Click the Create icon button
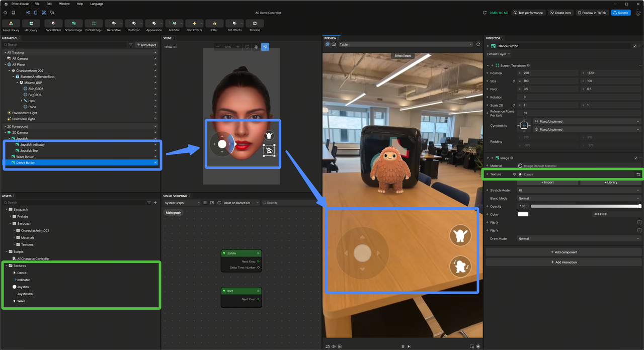 pos(560,13)
